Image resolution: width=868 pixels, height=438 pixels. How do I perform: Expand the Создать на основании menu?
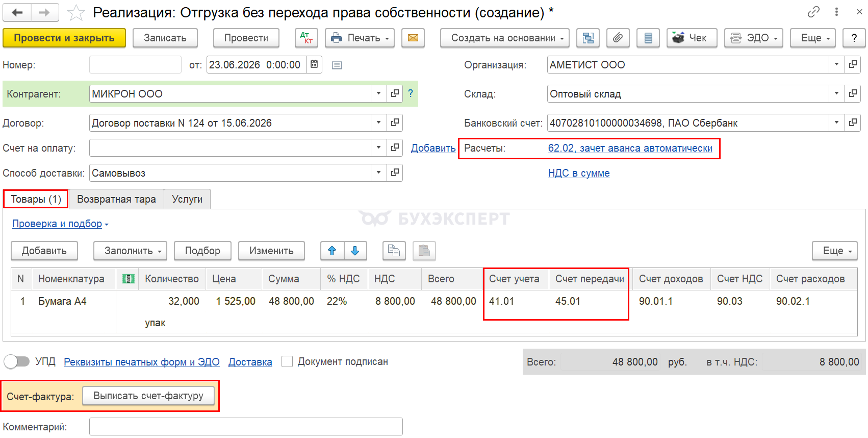coord(505,38)
